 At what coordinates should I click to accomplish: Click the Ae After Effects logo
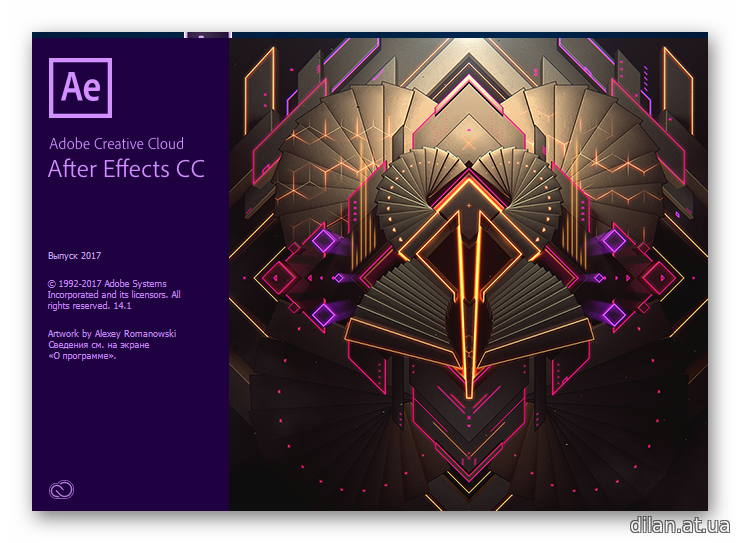(x=80, y=88)
